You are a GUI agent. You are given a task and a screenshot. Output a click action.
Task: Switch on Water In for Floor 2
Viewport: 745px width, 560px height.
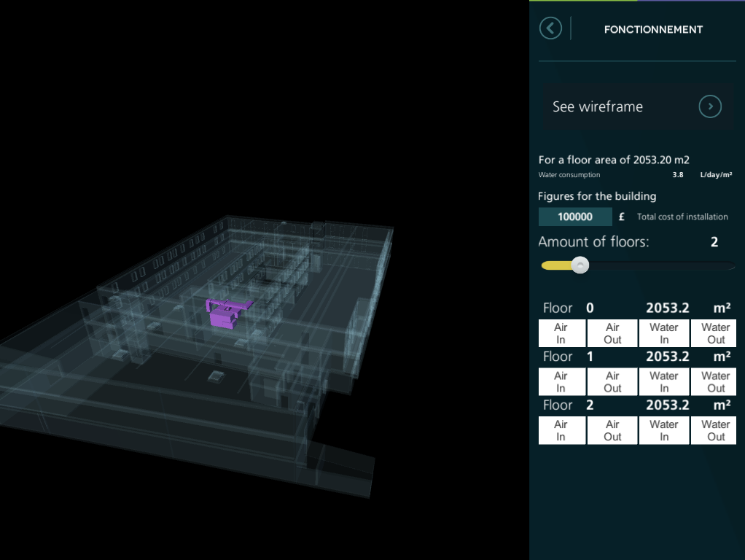[x=664, y=430]
